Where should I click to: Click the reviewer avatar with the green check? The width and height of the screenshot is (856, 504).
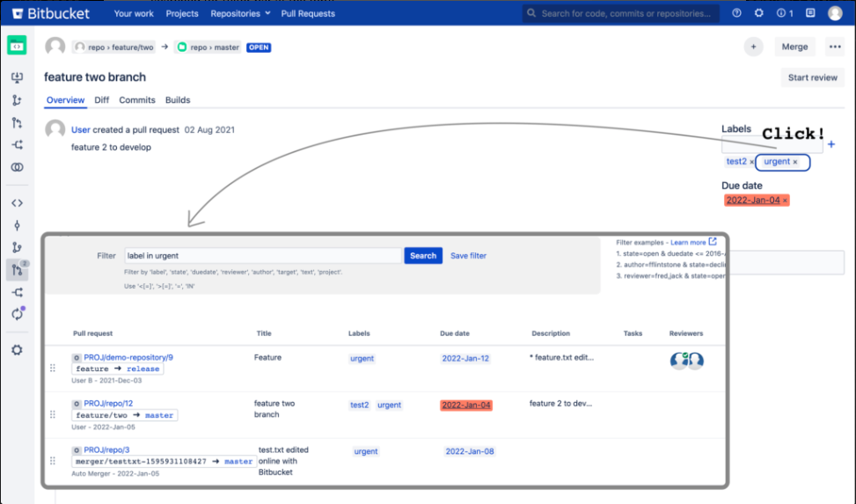pos(679,361)
